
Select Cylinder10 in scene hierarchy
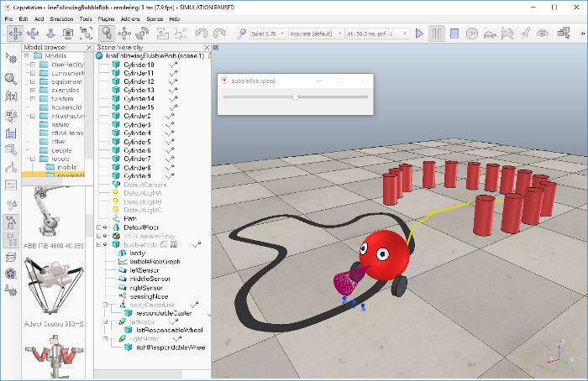point(139,65)
